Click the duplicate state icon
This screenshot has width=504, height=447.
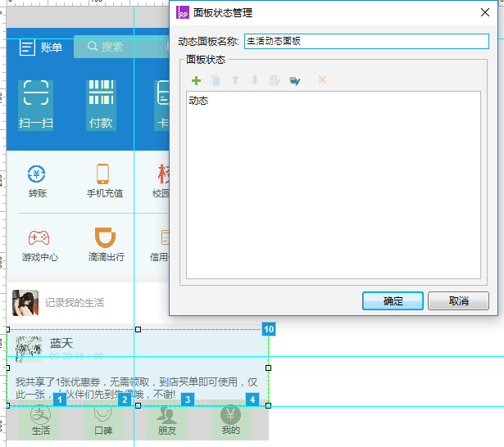click(x=215, y=80)
